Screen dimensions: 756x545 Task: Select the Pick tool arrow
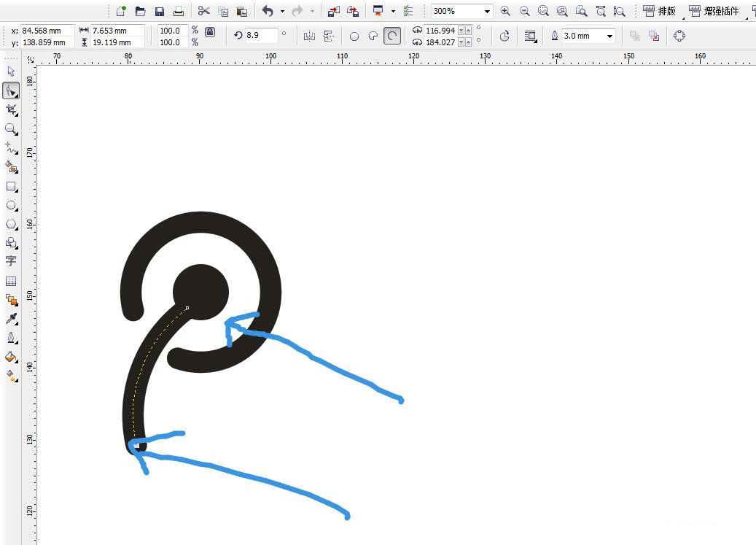11,71
